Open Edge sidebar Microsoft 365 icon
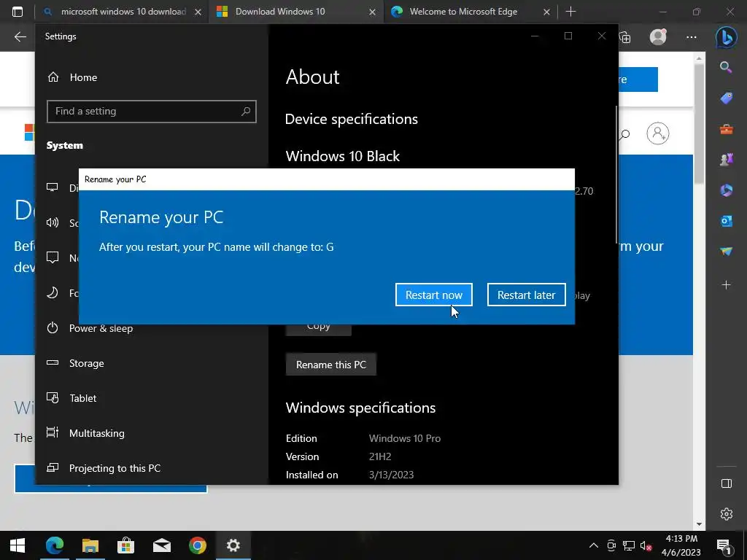The width and height of the screenshot is (747, 560). [726, 190]
